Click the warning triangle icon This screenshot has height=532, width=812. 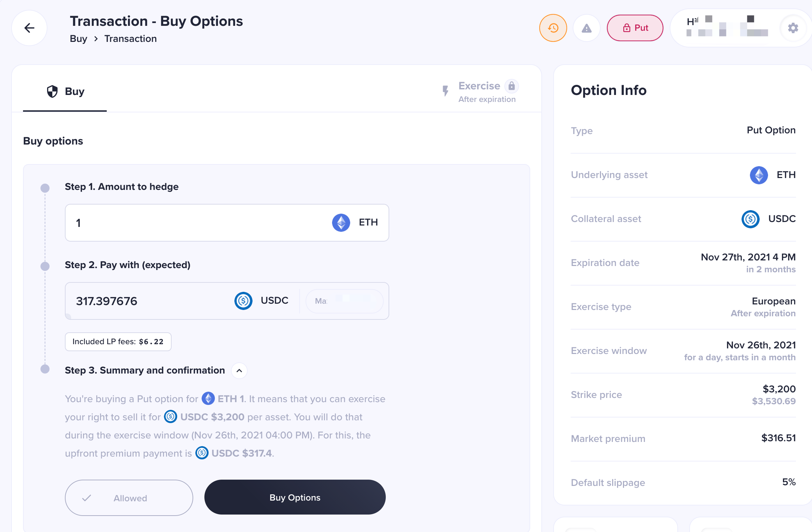(587, 28)
